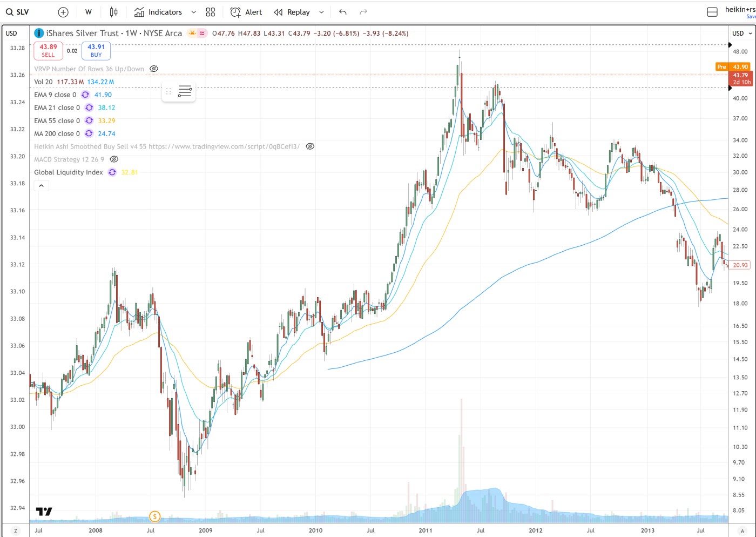Open the candlestick chart type selector
The width and height of the screenshot is (756, 537).
pos(113,12)
